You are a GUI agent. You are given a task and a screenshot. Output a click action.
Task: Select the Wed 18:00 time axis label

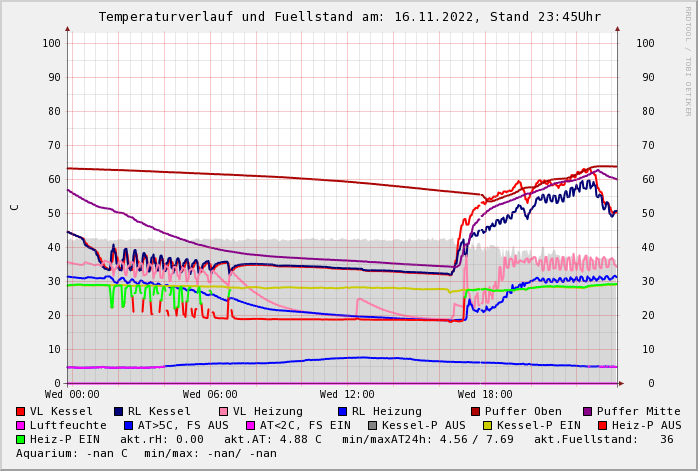coord(485,395)
